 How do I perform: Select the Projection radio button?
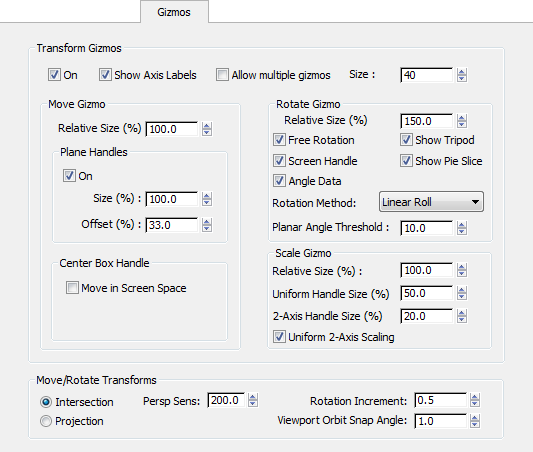point(46,421)
